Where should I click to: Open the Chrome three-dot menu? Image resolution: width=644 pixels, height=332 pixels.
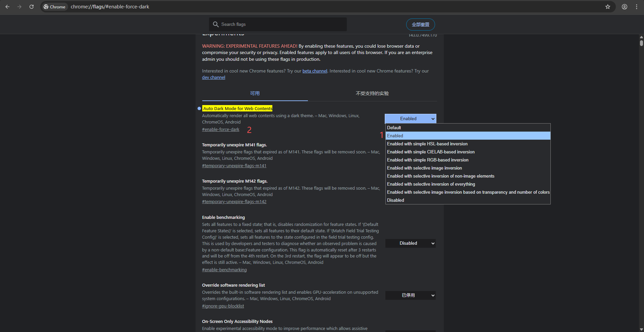[637, 7]
